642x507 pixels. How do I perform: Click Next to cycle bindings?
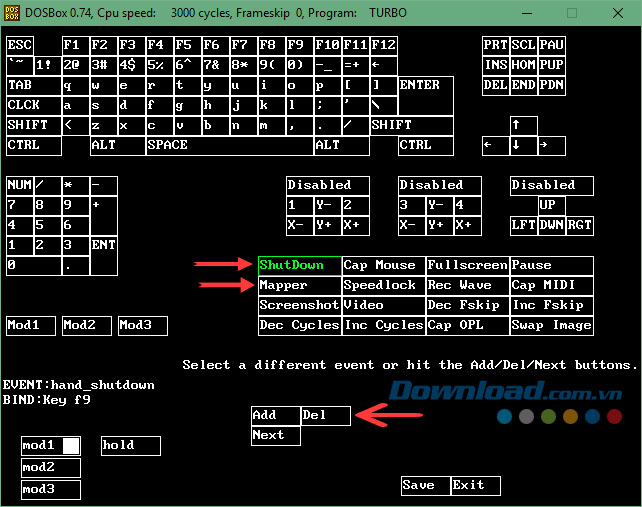[276, 436]
